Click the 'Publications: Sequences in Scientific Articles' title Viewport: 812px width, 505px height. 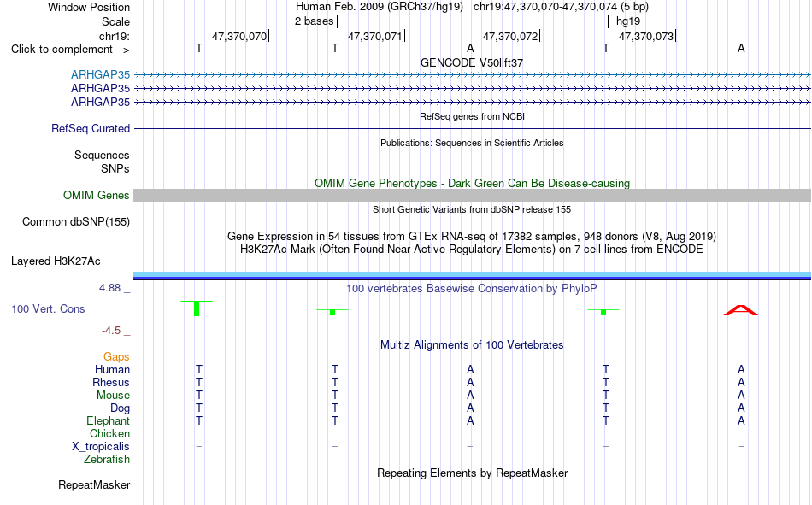(472, 143)
